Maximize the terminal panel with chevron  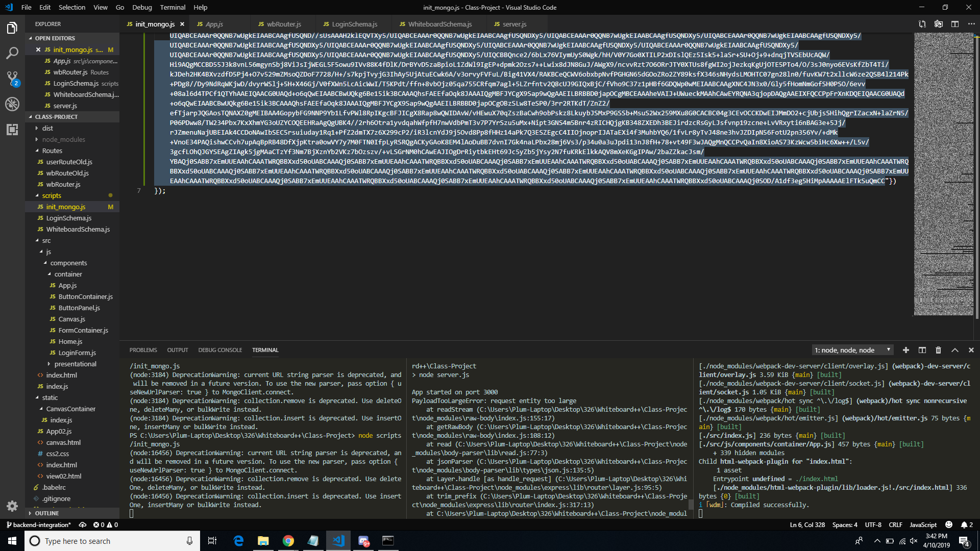tap(954, 350)
